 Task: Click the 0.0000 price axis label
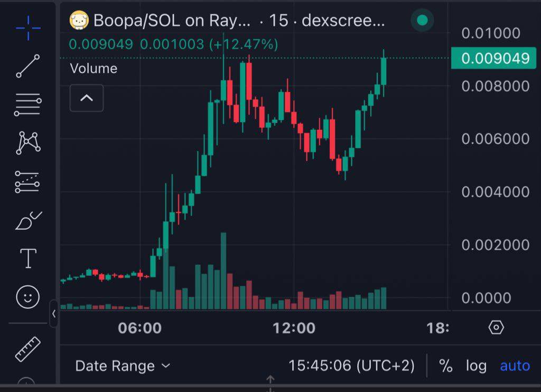pos(487,298)
